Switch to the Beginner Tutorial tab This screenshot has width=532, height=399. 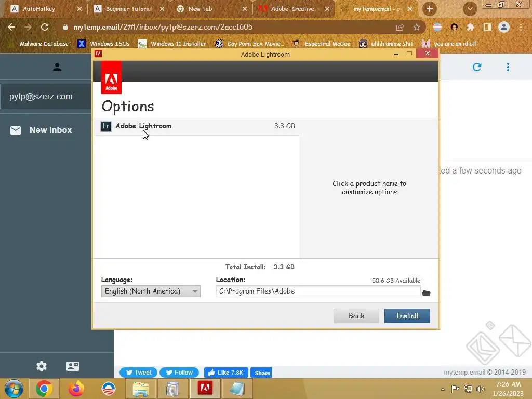click(129, 9)
